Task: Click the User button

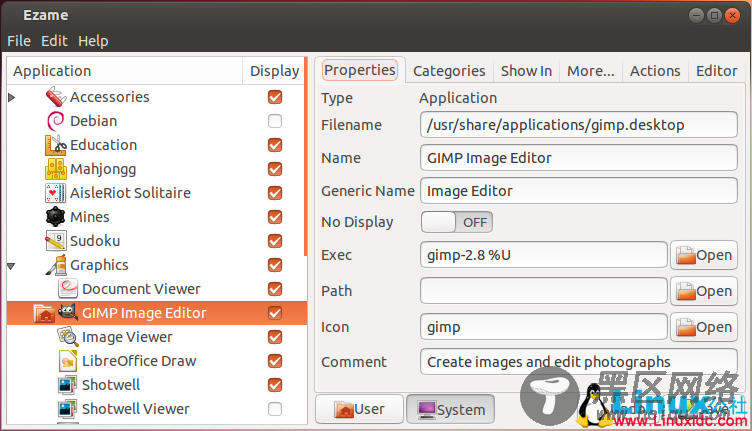Action: pos(359,409)
